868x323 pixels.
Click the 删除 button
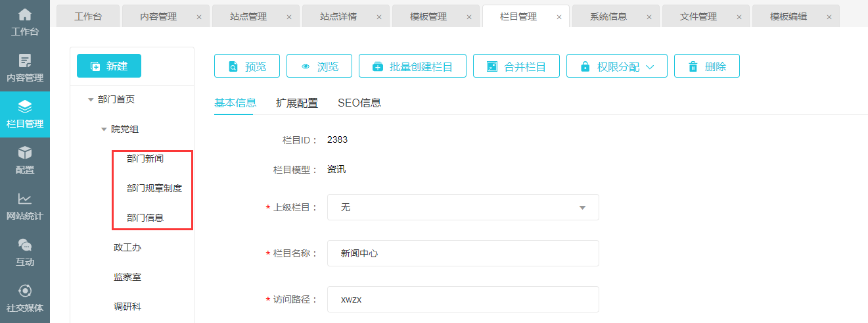[x=706, y=66]
